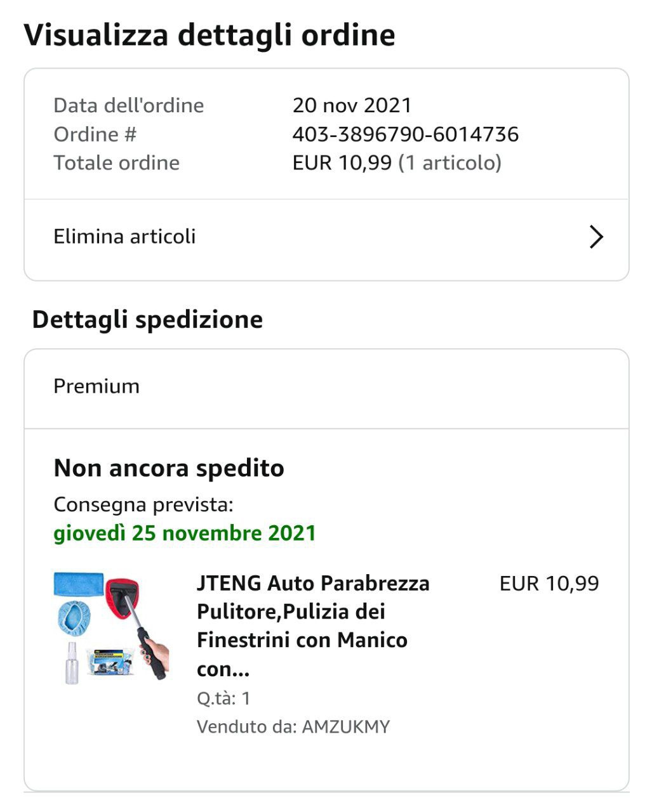Tap the Non ancora spedito status heading
Viewport: 652px width, 812px height.
coord(169,468)
